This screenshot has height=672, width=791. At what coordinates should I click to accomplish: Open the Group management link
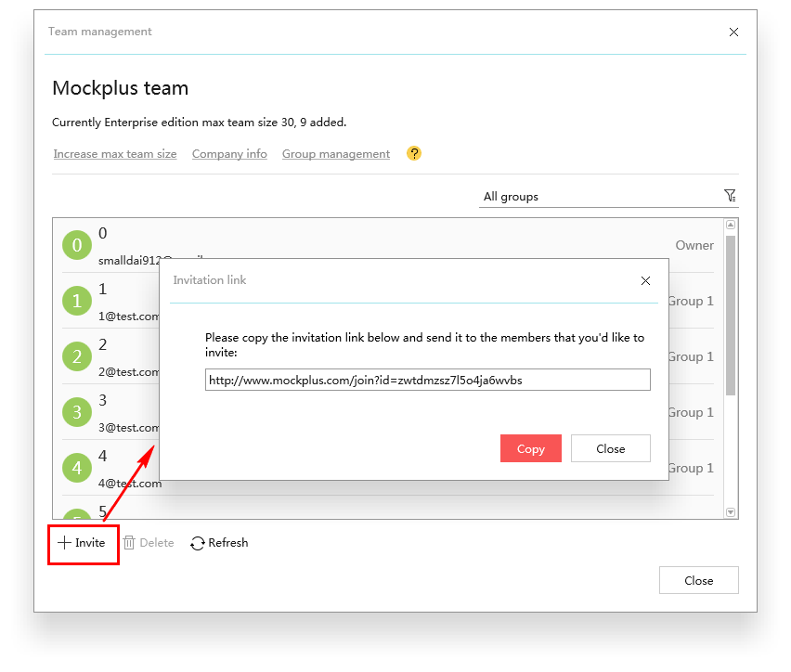[336, 154]
